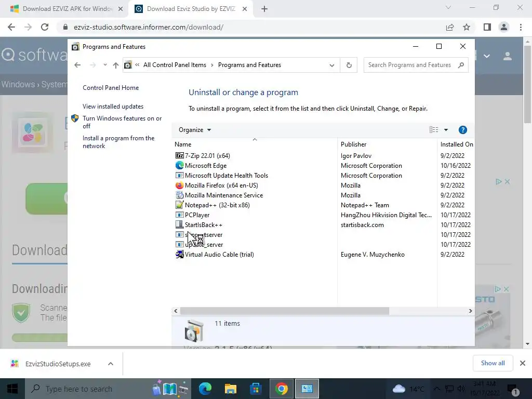Viewport: 532px width, 399px height.
Task: Open Microsoft Store from the taskbar
Action: click(x=256, y=389)
